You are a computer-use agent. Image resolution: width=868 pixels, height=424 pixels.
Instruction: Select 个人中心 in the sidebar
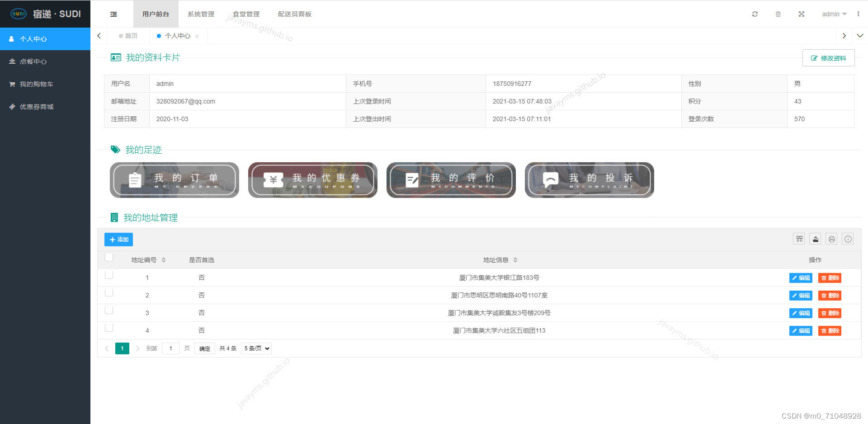pos(45,39)
